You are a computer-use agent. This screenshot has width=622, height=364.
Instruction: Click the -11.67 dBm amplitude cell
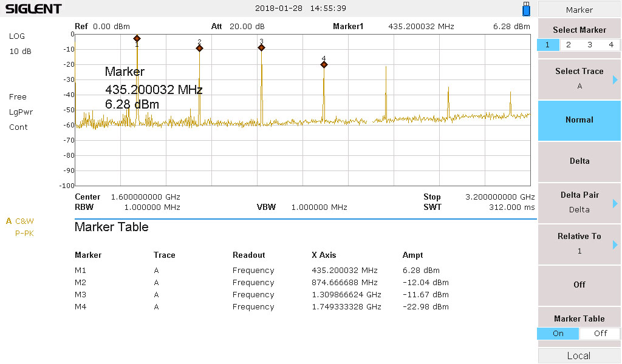tap(426, 295)
